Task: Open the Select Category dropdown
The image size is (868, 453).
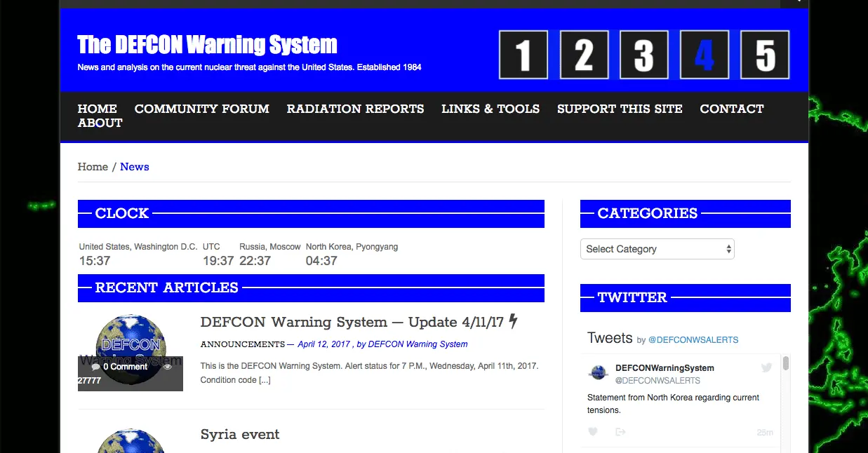Action: tap(657, 249)
